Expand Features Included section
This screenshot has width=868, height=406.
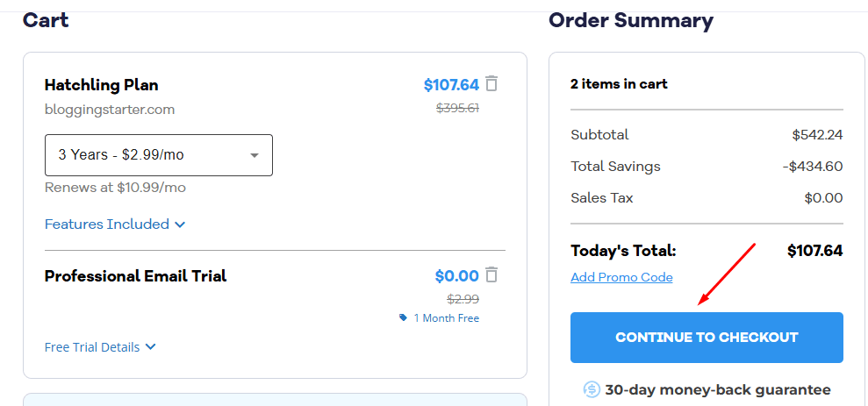tap(115, 224)
